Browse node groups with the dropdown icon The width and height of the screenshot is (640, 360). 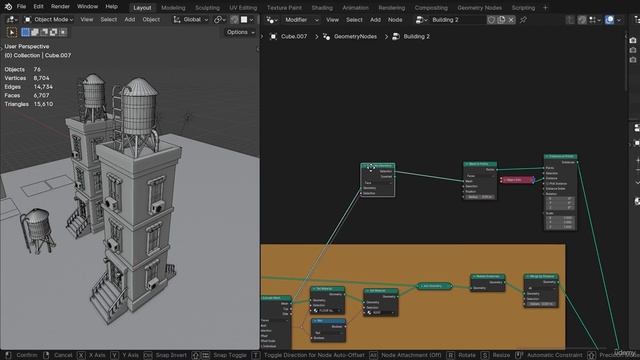point(421,20)
